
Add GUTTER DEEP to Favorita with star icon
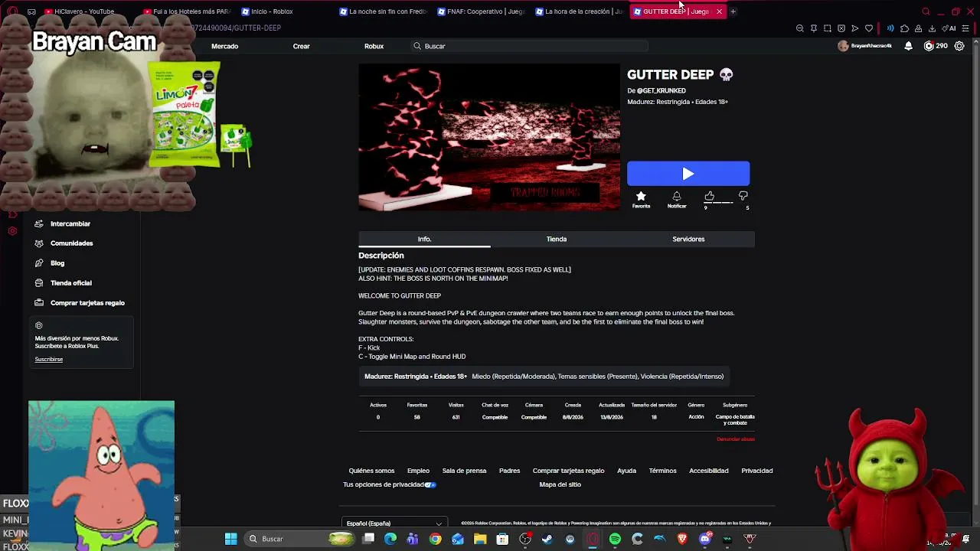[x=641, y=197]
